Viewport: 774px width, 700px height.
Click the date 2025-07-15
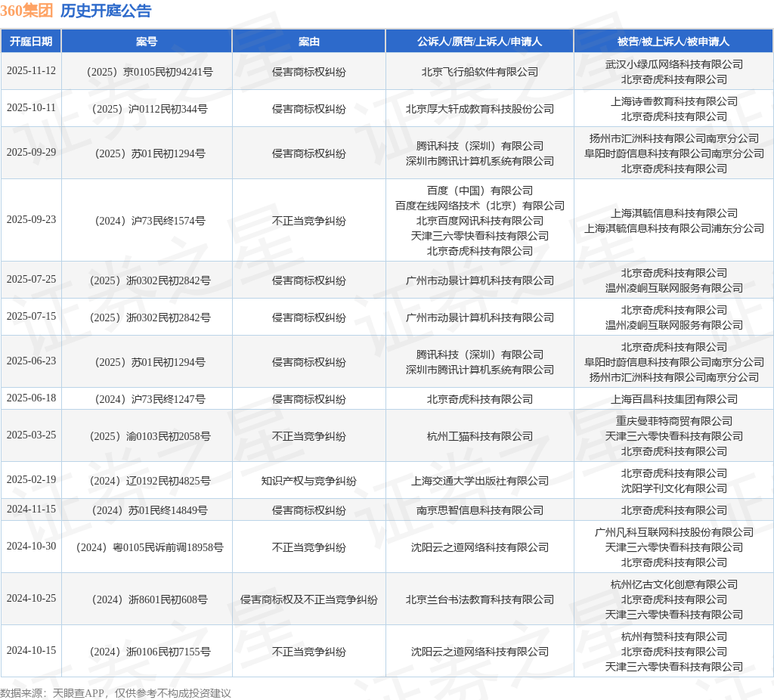point(31,316)
